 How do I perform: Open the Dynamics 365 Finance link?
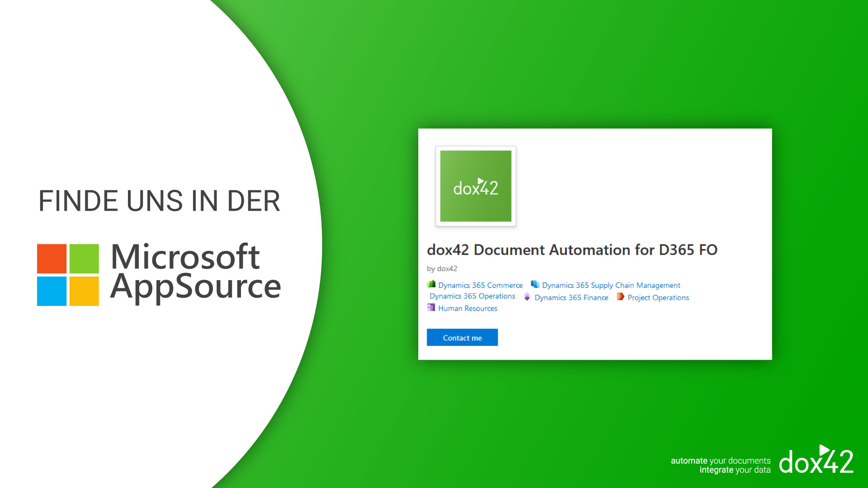[571, 297]
